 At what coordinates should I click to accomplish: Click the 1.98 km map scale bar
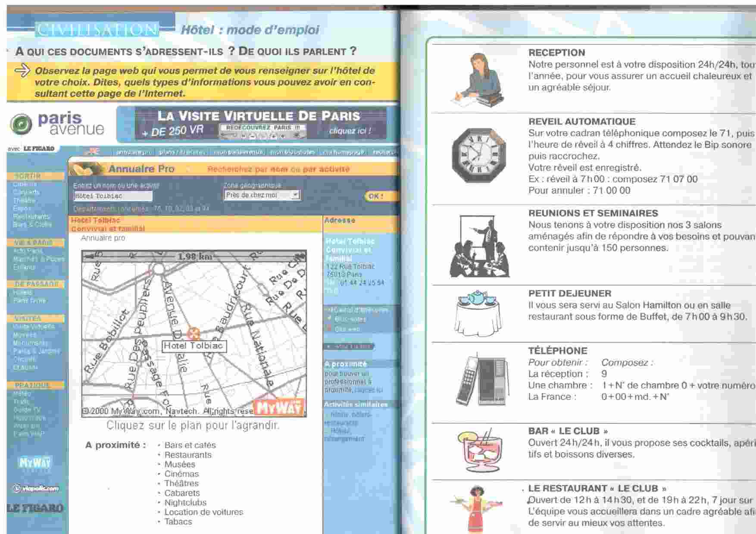pos(194,256)
